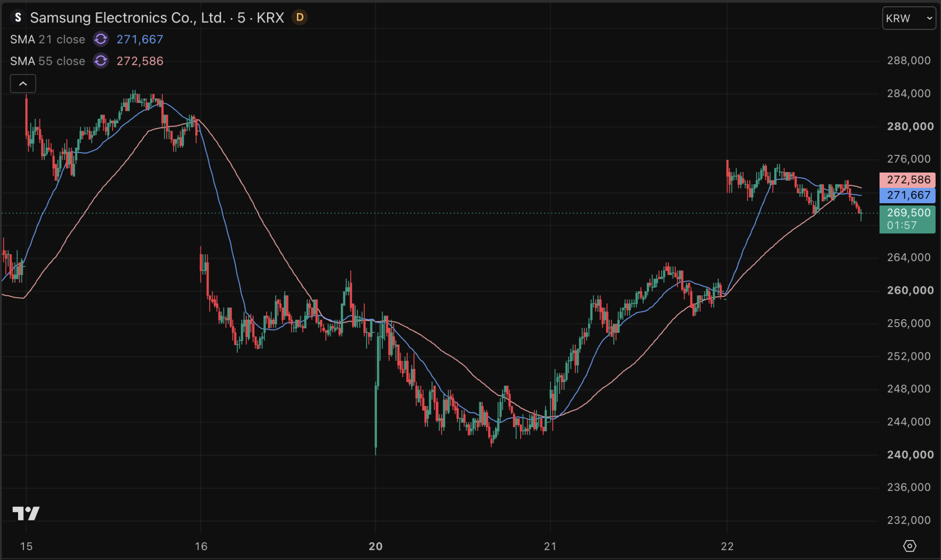Click the 240,000 price axis label

click(910, 455)
